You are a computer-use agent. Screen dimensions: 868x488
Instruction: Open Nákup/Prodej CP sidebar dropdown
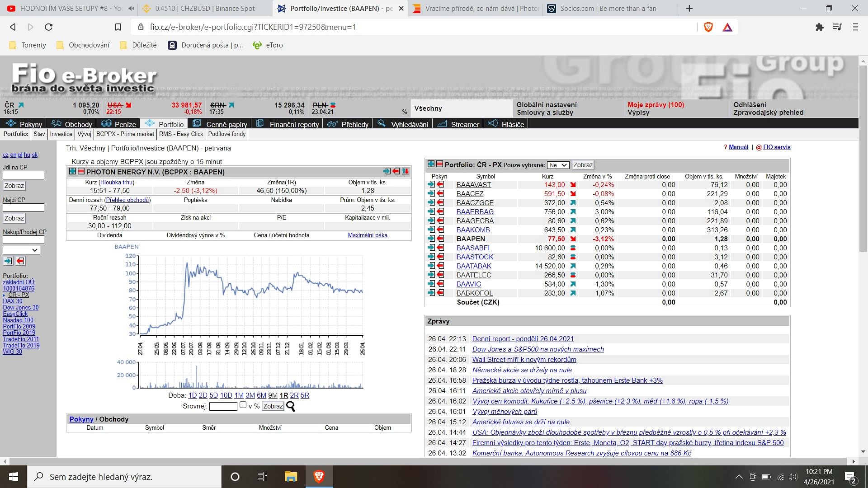point(21,250)
